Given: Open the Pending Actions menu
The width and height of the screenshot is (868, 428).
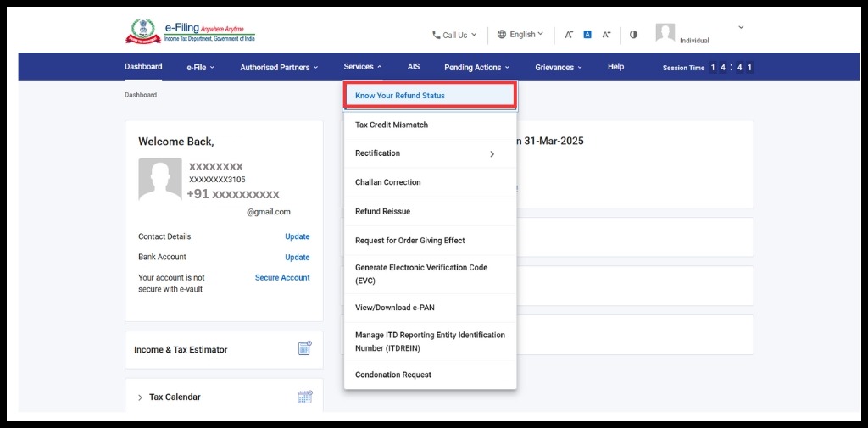Looking at the screenshot, I should pos(476,67).
